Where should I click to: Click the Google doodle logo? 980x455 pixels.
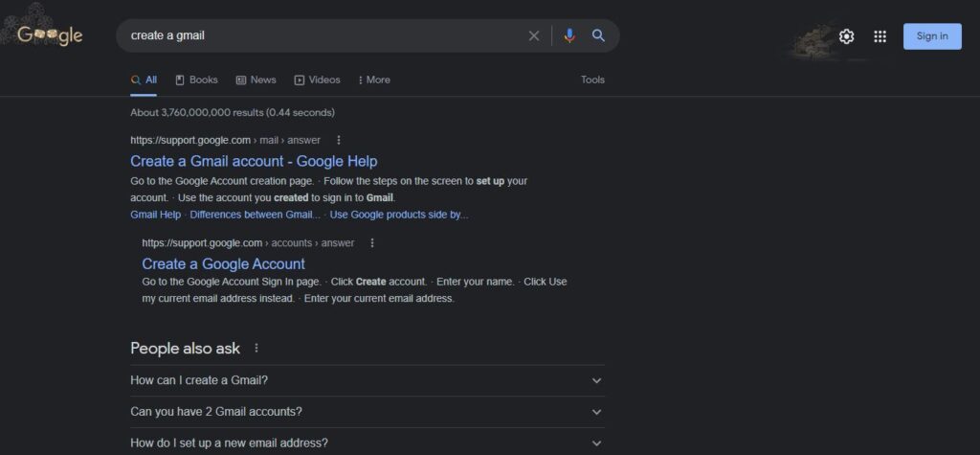50,35
